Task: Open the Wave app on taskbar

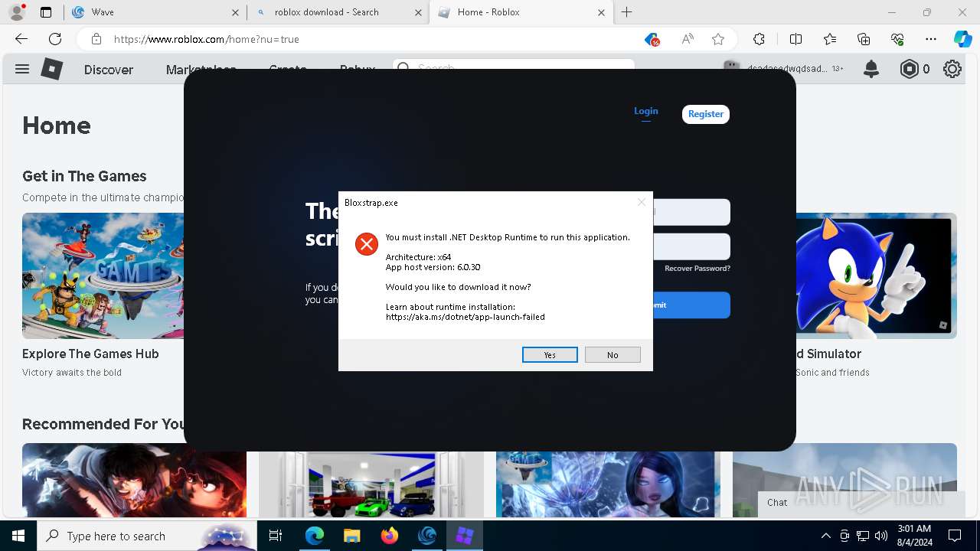Action: pyautogui.click(x=426, y=536)
